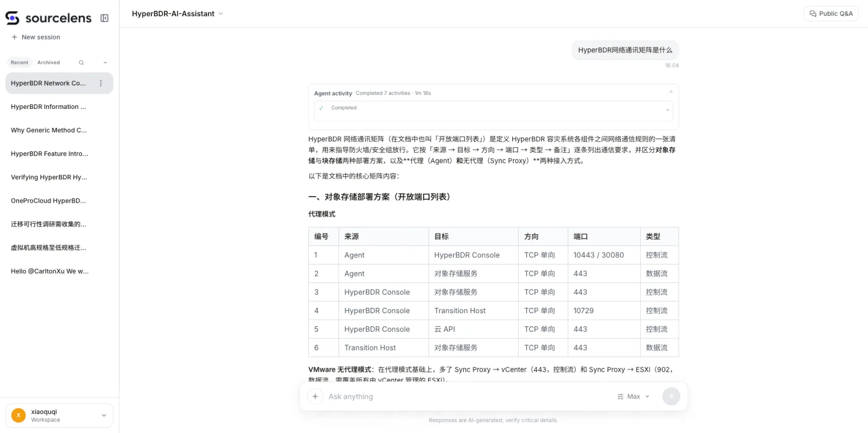Open 虚拟机高规格至低规格迁... session
868x433 pixels.
point(59,248)
